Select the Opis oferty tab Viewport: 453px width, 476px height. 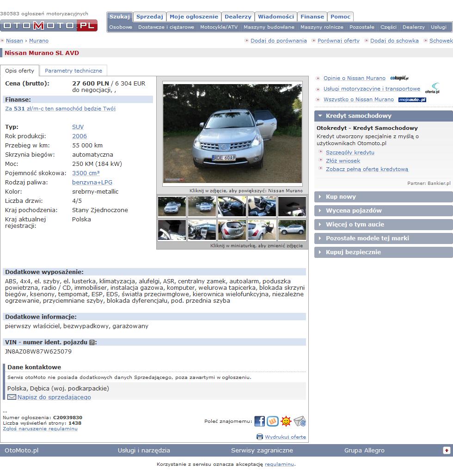point(20,71)
